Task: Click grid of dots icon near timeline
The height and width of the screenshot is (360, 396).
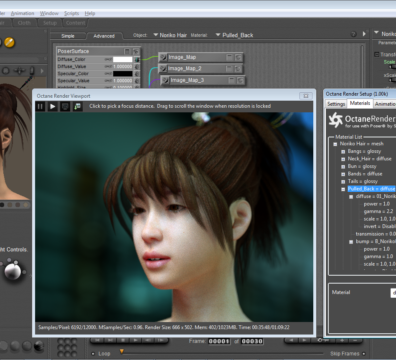Action: click(x=67, y=348)
